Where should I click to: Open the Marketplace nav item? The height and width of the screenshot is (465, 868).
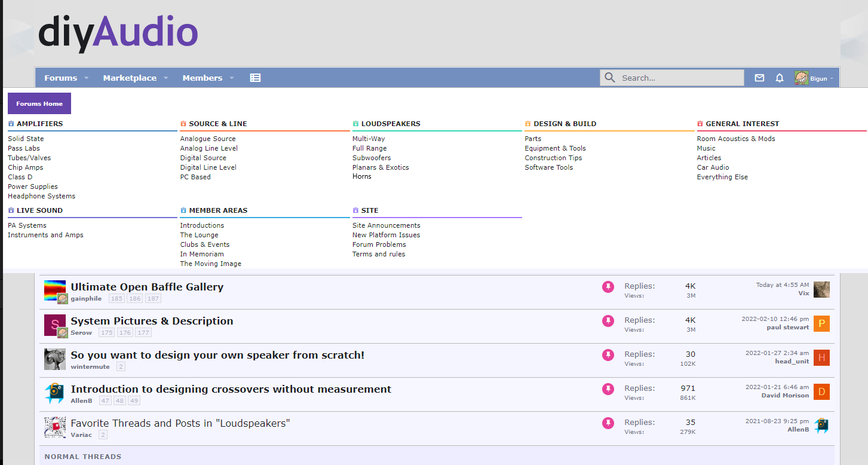130,78
